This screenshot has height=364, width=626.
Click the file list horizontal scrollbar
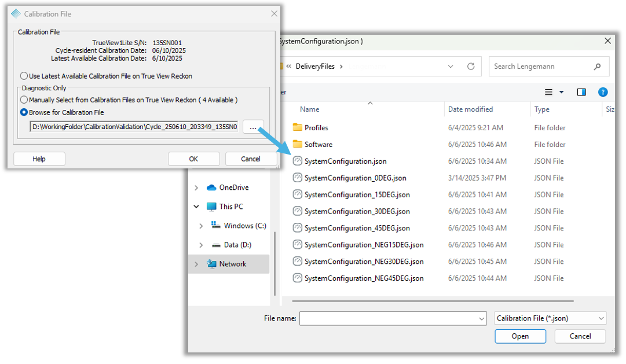(433, 301)
